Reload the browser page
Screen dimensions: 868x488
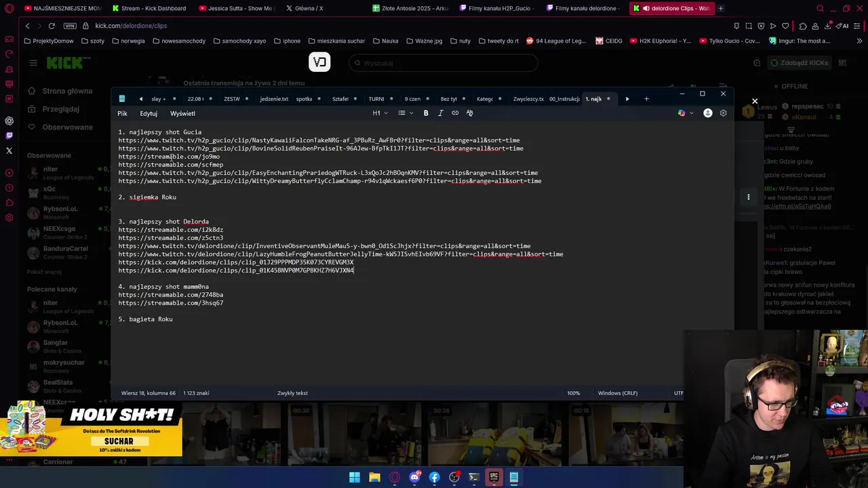[52, 26]
